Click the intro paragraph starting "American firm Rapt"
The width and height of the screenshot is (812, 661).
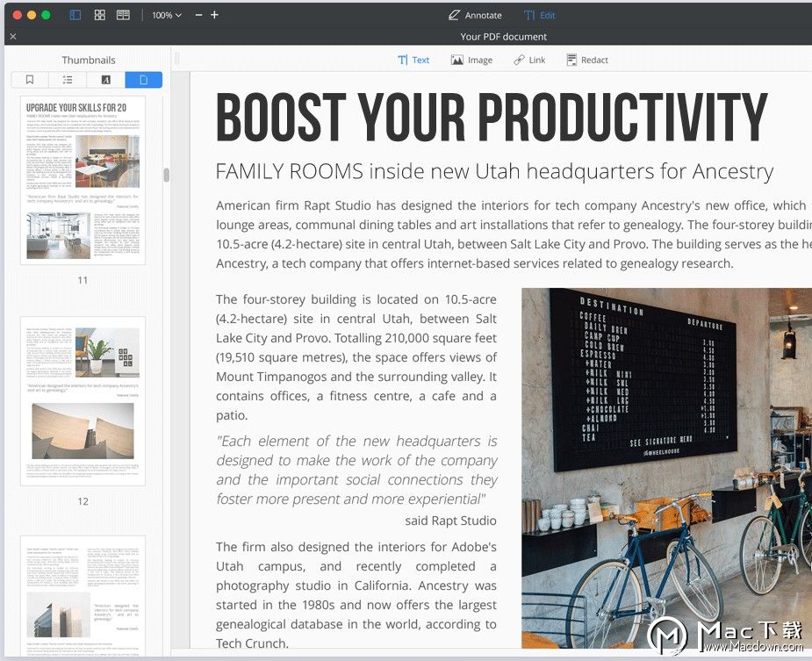tap(514, 234)
